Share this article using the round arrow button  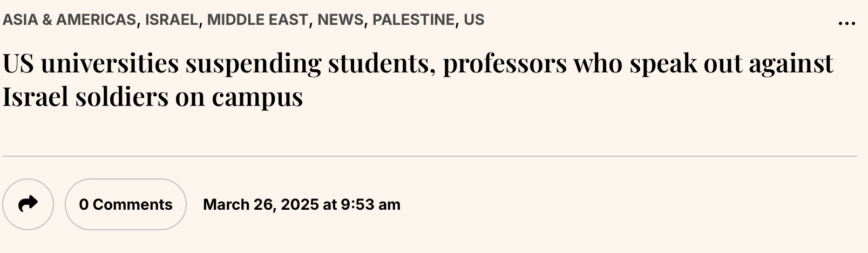click(x=28, y=204)
